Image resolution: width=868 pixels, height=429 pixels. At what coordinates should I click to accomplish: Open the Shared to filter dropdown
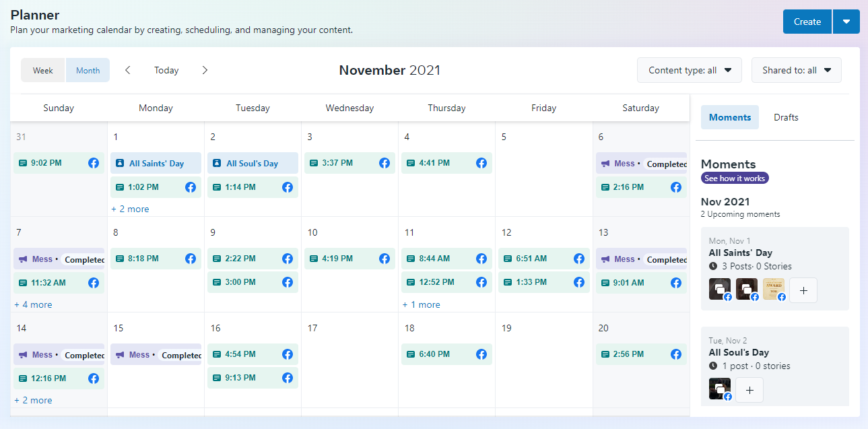796,70
